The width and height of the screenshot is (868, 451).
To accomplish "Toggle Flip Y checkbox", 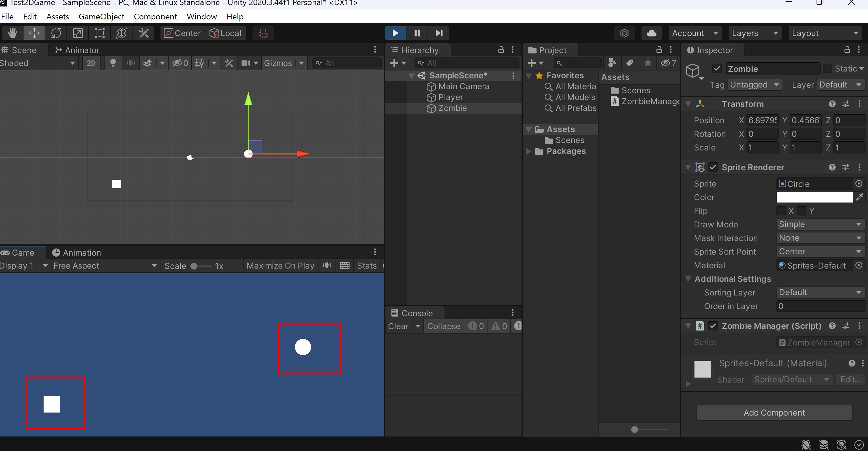I will pos(802,211).
